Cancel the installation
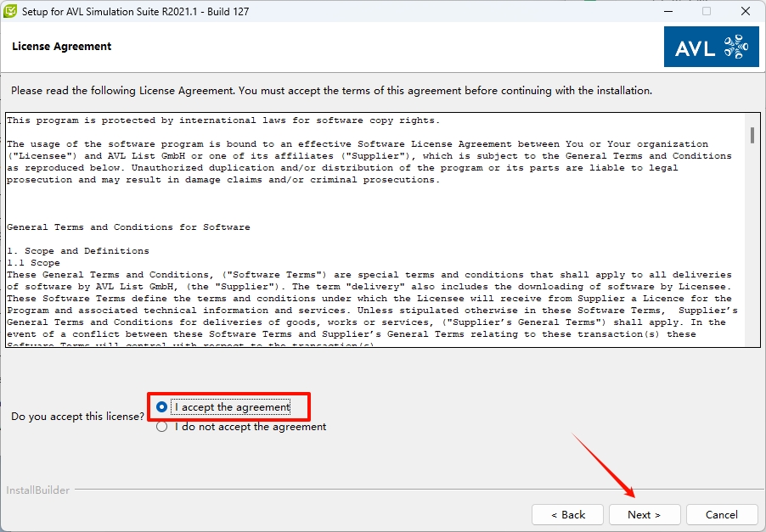Image resolution: width=766 pixels, height=532 pixels. point(721,514)
